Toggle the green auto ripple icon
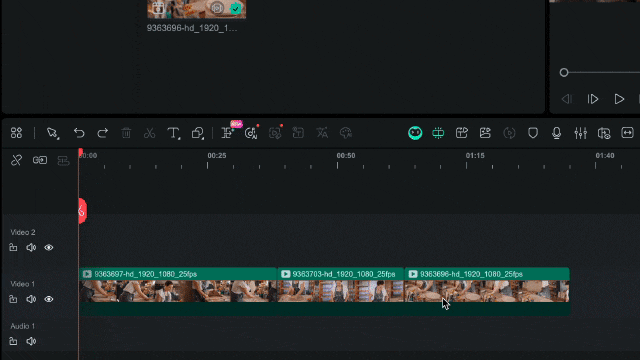Screen dimensions: 640x360 [x=438, y=133]
